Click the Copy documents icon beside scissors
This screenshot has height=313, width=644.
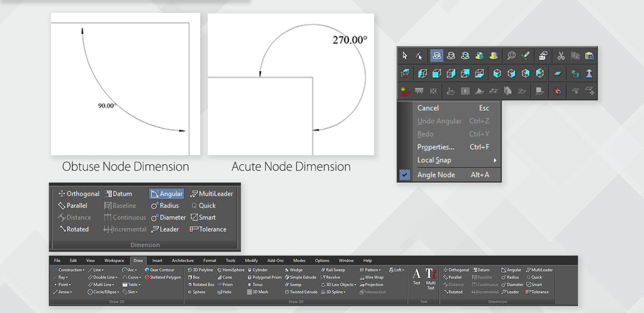575,55
